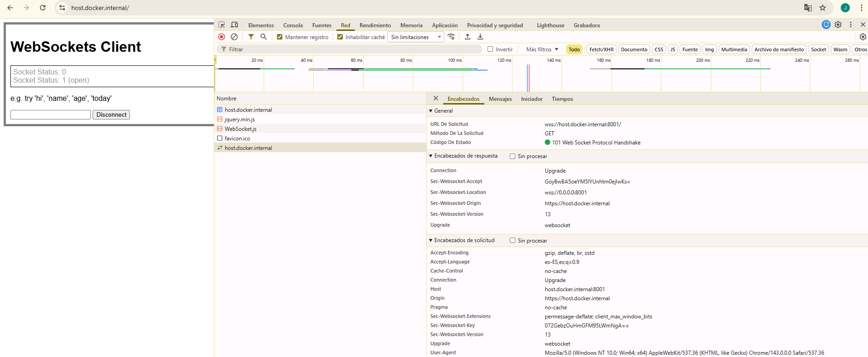Screen dimensions: 868x357
Task: Clear the network log with the clear icon
Action: (x=234, y=37)
